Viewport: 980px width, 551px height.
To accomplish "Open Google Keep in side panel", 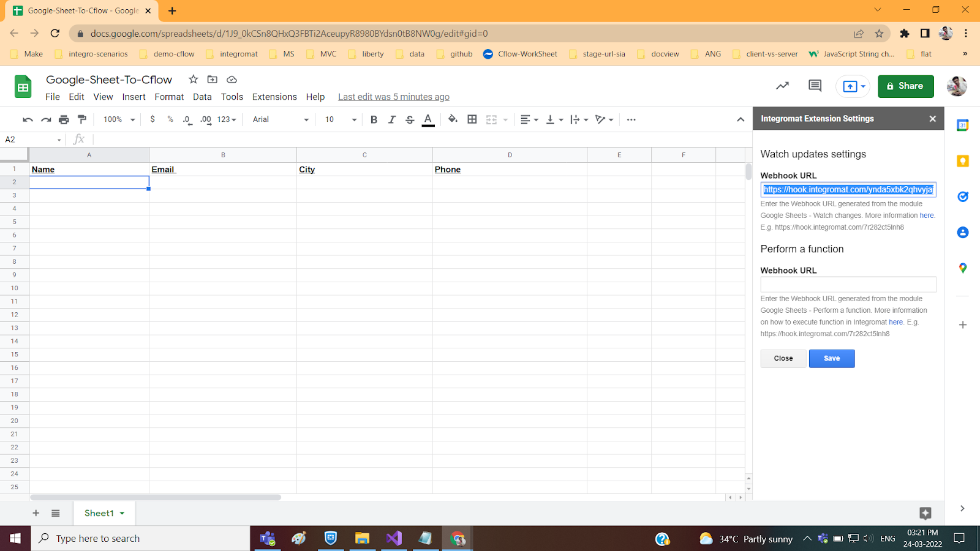I will (963, 161).
